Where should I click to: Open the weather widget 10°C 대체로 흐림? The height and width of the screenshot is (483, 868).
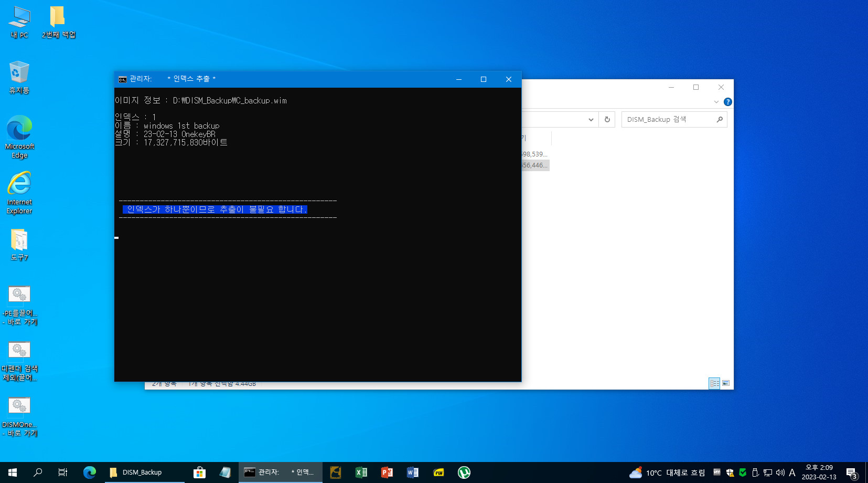(x=667, y=472)
